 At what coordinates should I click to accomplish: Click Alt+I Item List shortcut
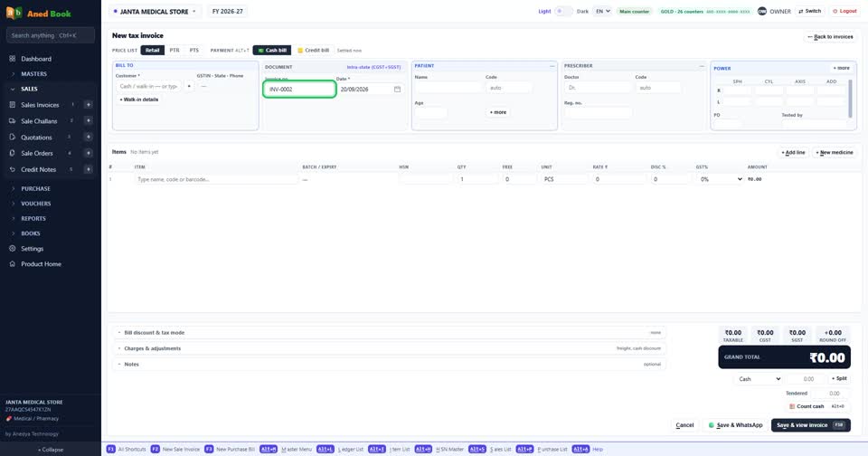(390, 450)
